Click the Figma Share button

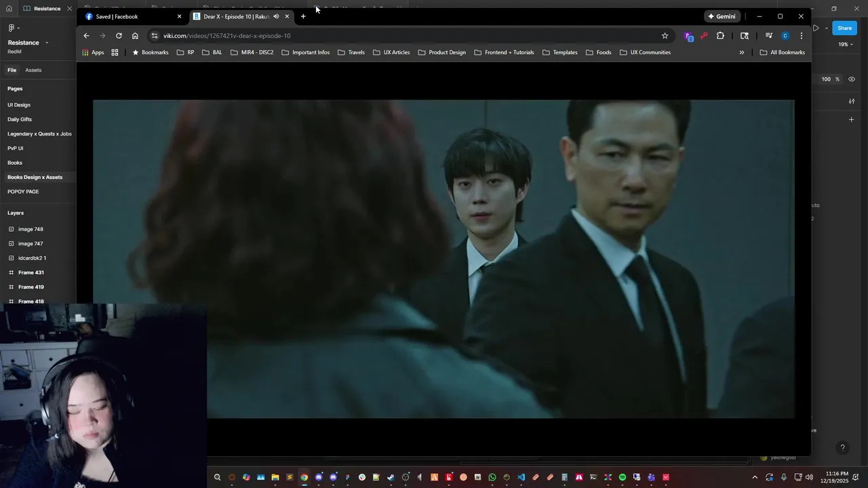(844, 28)
